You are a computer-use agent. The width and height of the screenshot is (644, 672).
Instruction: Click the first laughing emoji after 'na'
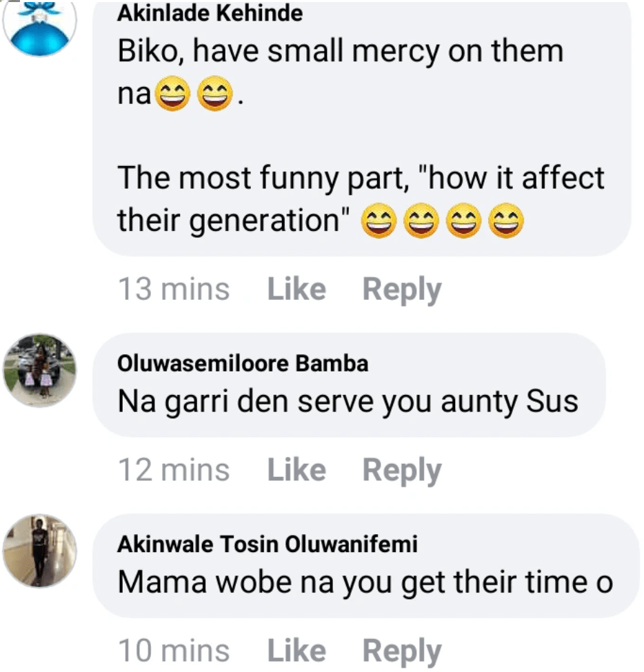tap(172, 95)
